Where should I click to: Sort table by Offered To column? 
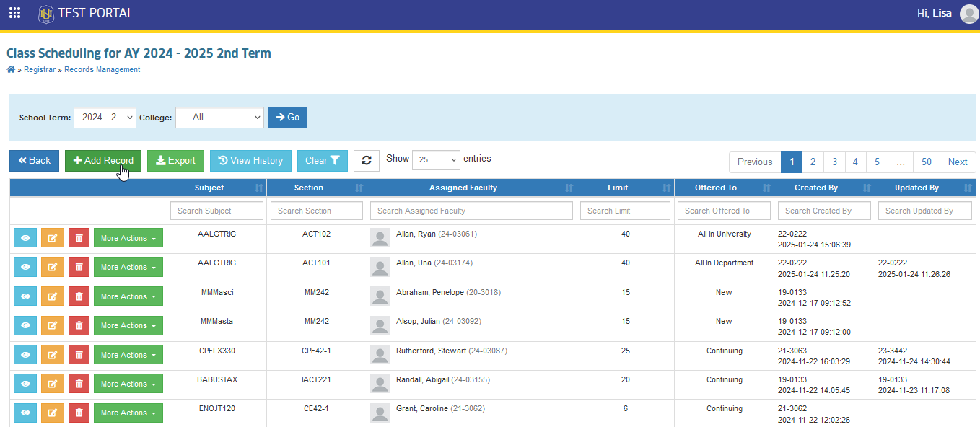724,188
